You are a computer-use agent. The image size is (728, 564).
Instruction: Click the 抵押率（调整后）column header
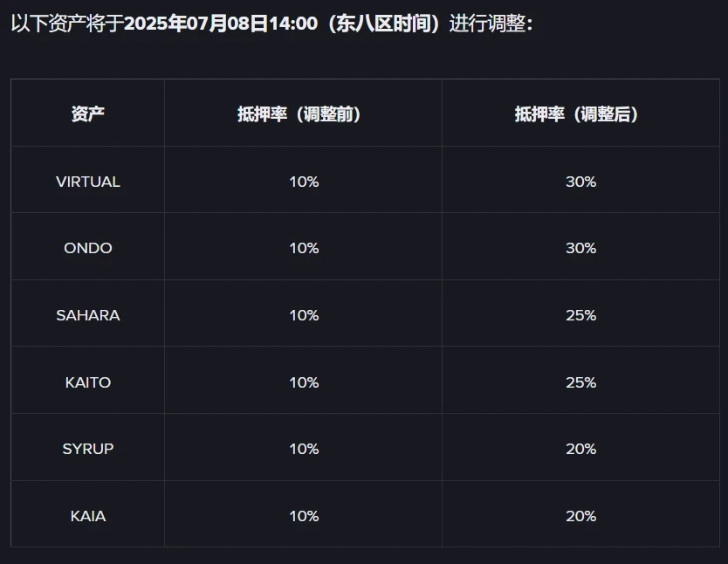coord(580,114)
